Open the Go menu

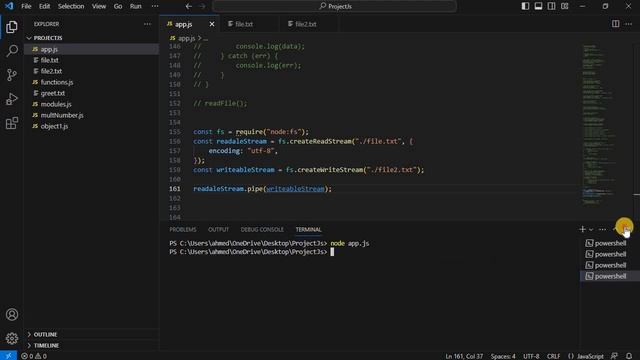(118, 6)
